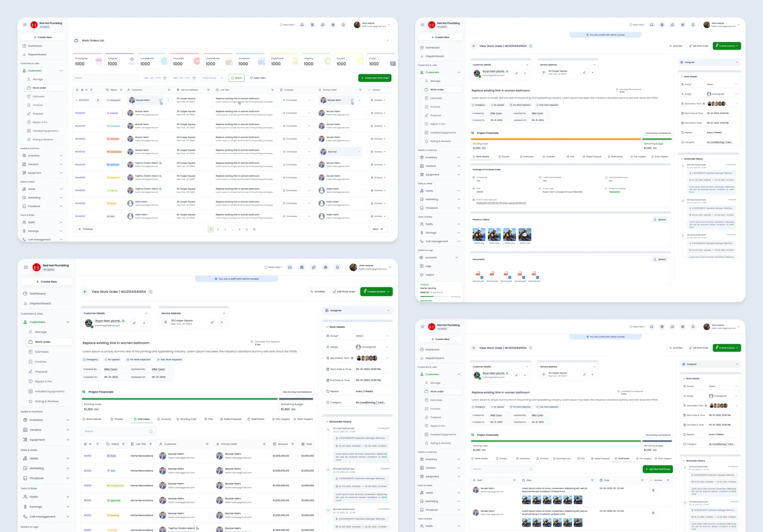
Task: Click bell icon in Staff Notes window header
Action: 693,327
